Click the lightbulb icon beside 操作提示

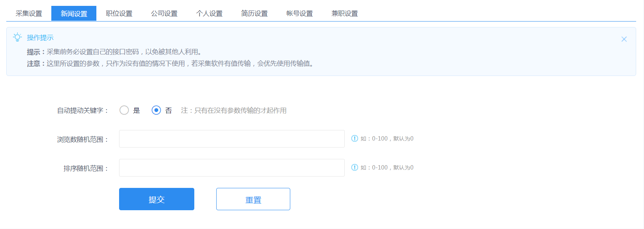[x=17, y=37]
